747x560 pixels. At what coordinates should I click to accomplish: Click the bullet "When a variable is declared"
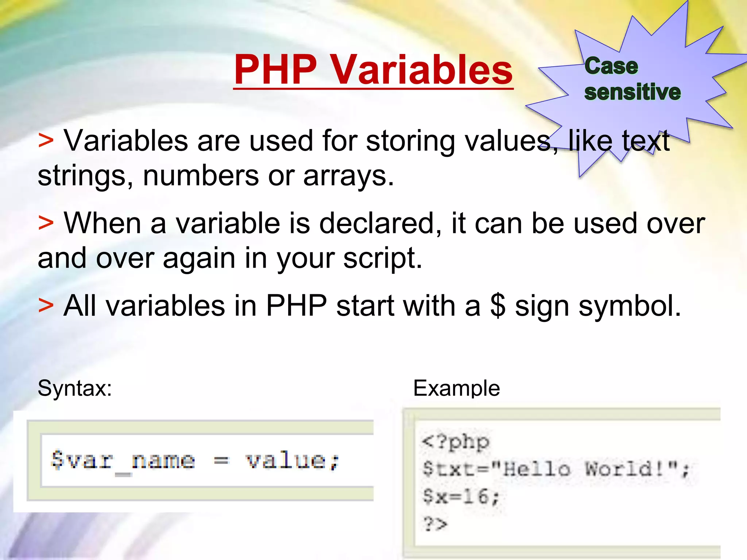[x=371, y=223]
